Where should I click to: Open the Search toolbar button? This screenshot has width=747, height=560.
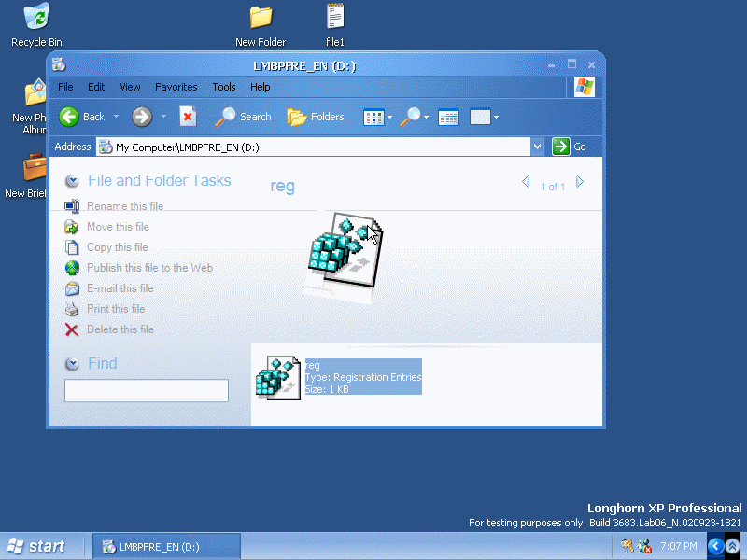pyautogui.click(x=243, y=117)
